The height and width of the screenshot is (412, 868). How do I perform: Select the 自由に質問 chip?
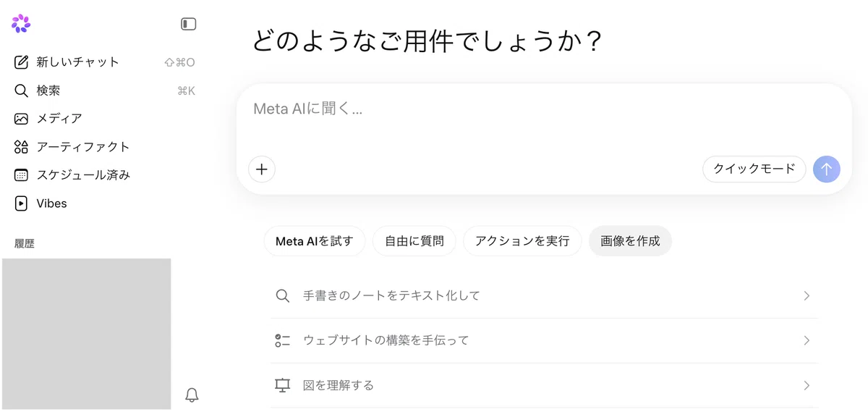(x=414, y=241)
